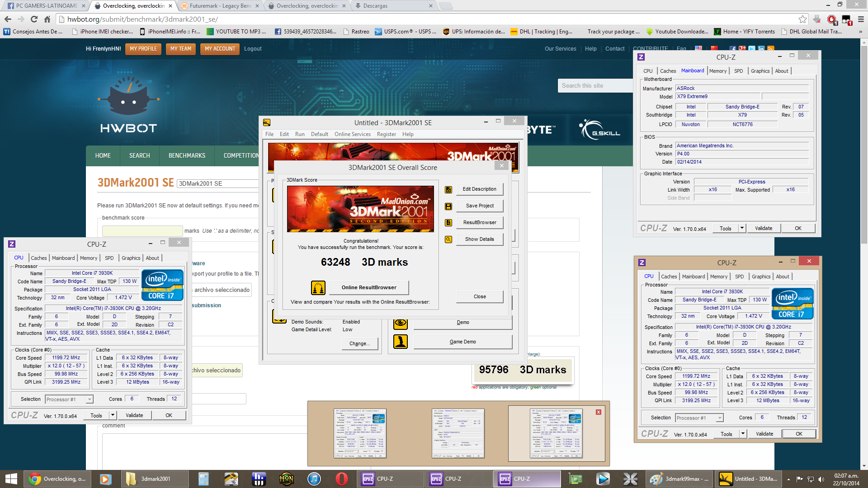Go back with Chrome's back arrow
The height and width of the screenshot is (488, 868).
(x=8, y=19)
